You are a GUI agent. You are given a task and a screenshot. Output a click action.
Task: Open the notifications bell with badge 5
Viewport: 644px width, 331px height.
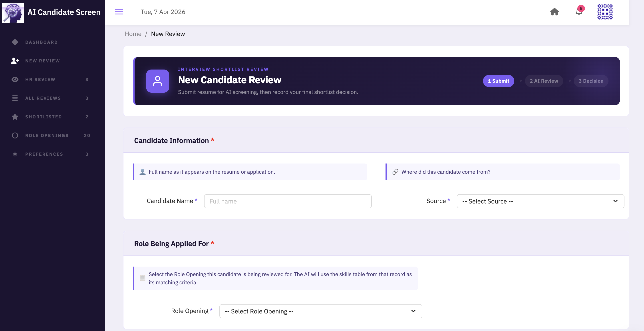pyautogui.click(x=578, y=12)
